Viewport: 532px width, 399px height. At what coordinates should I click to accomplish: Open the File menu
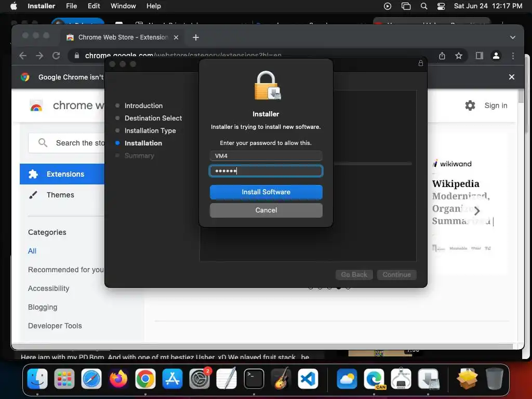71,6
